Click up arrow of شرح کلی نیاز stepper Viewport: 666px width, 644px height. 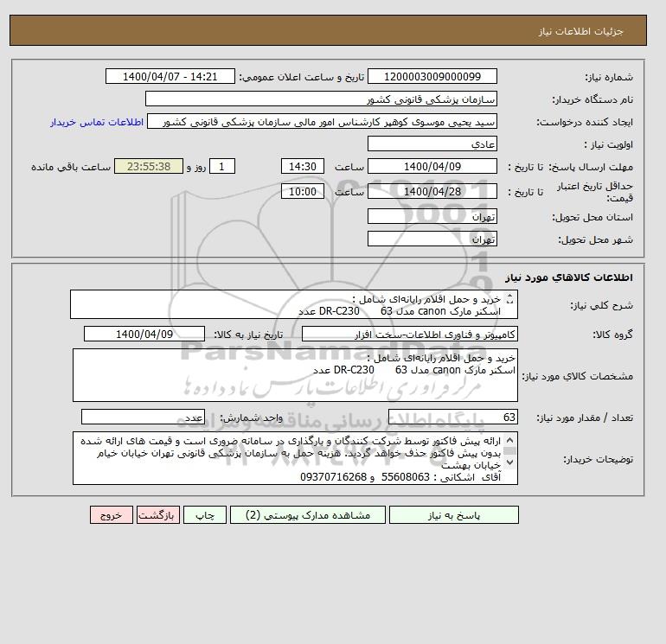(x=510, y=296)
